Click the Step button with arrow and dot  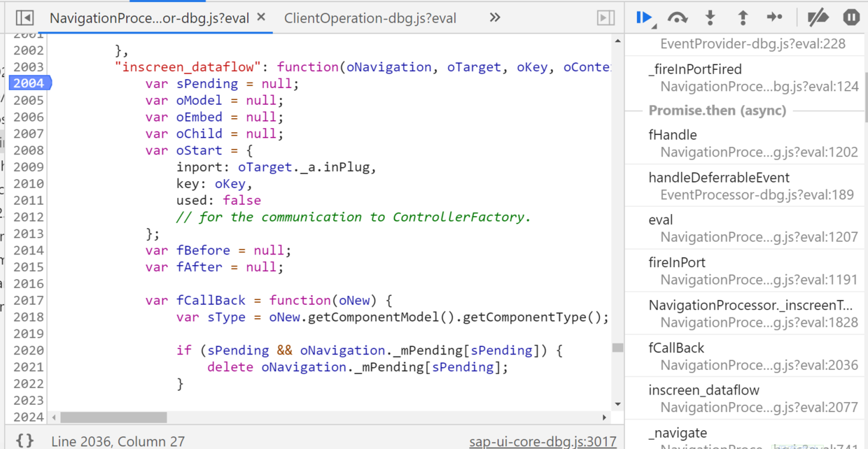coord(775,17)
